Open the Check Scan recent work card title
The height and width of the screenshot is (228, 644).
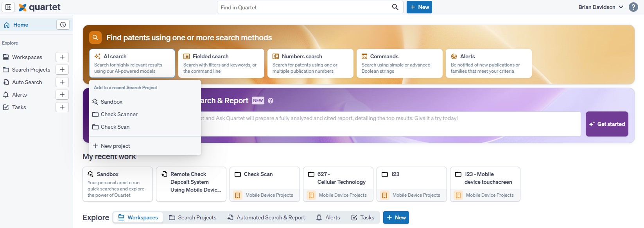258,174
